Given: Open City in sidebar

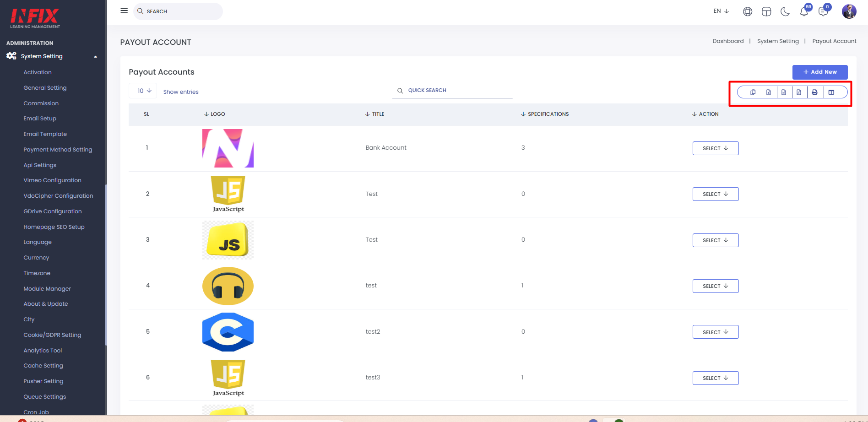Looking at the screenshot, I should coord(29,319).
